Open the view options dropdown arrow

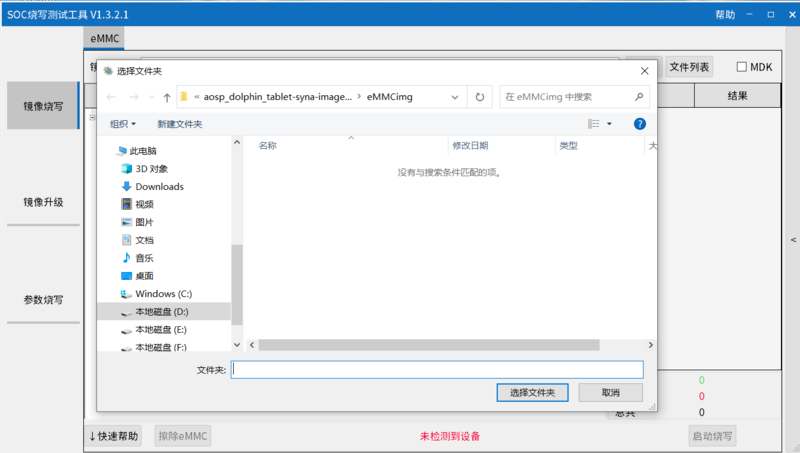pos(609,124)
